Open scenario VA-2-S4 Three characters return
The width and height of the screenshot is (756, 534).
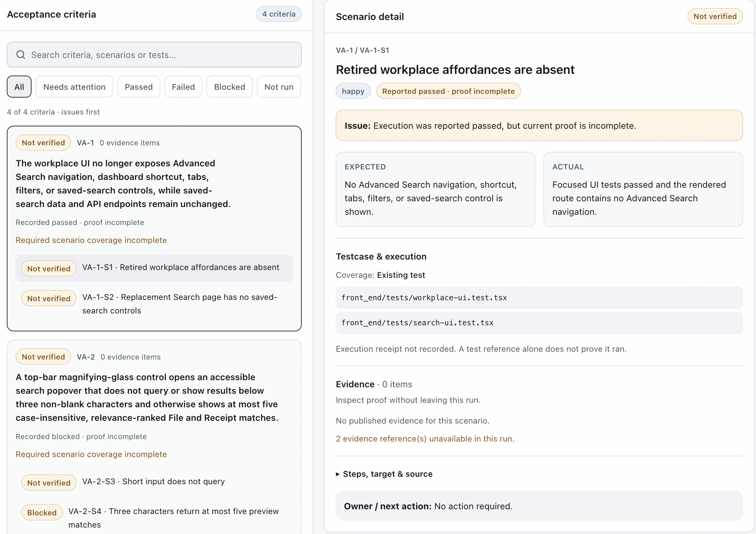click(x=154, y=518)
